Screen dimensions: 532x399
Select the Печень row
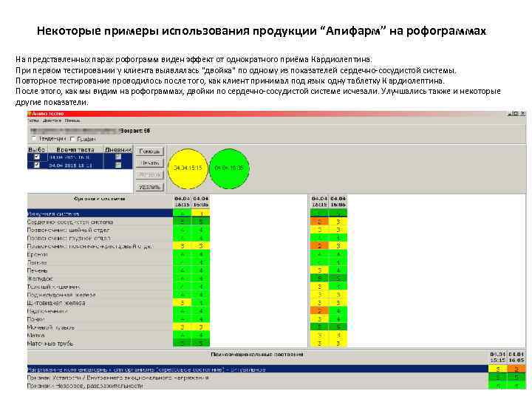click(x=100, y=270)
